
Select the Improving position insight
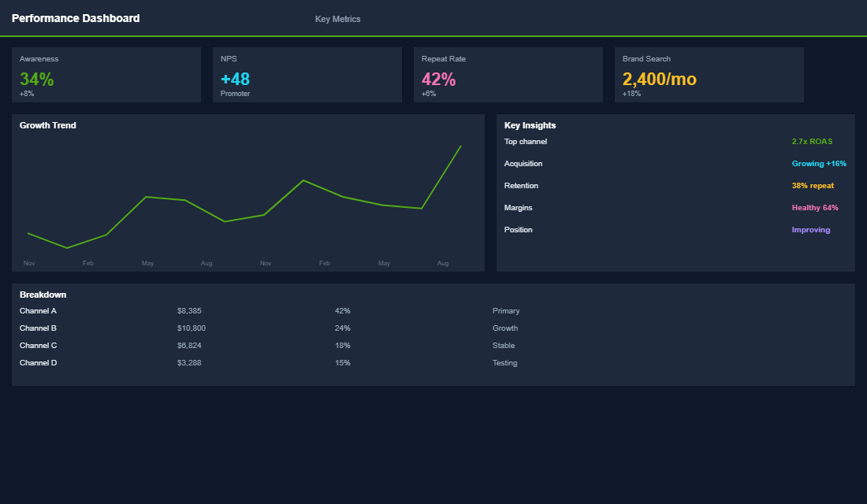(x=810, y=229)
